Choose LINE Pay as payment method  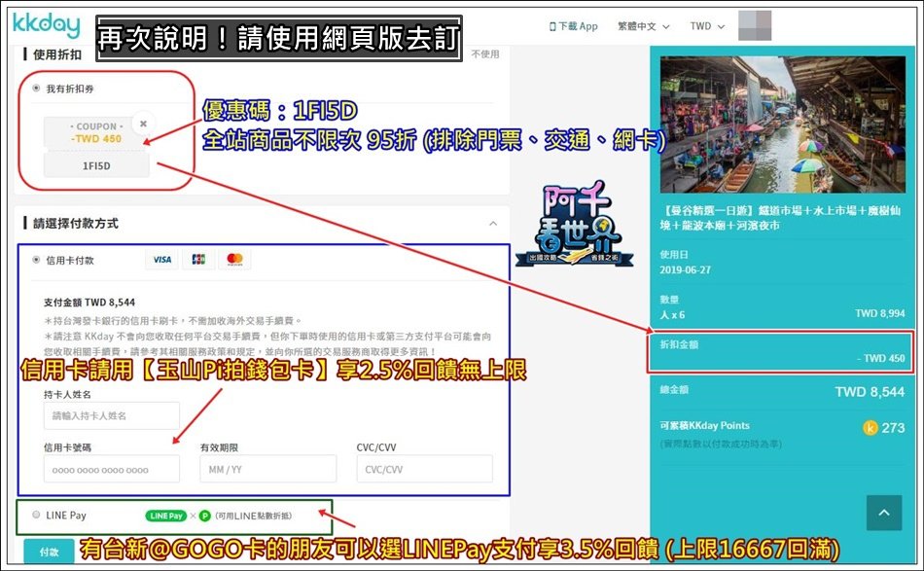tap(37, 515)
